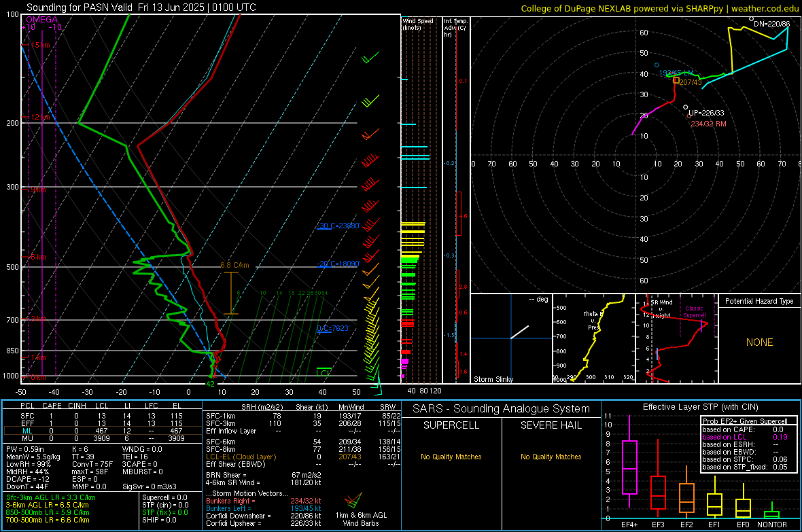
Task: Select the MU parcel row
Action: point(103,438)
